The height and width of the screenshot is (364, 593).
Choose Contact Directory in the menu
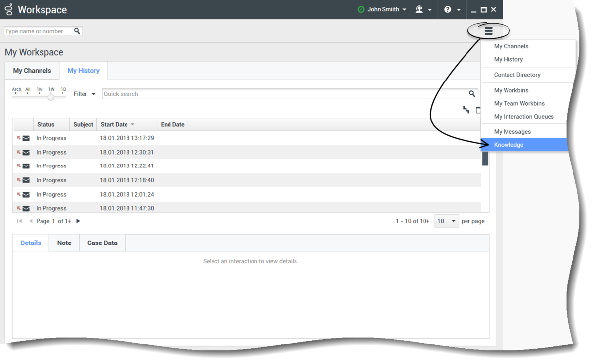tap(517, 75)
